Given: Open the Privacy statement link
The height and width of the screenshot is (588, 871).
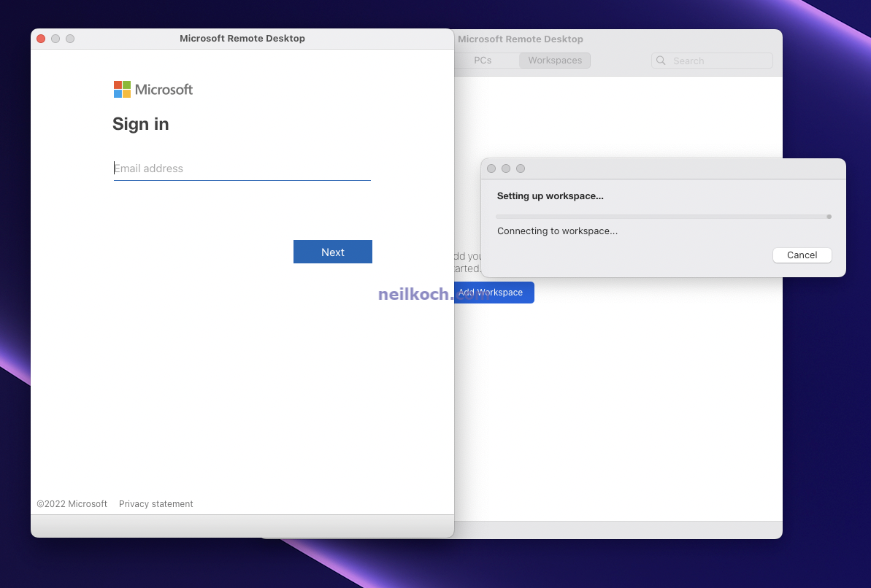Looking at the screenshot, I should 156,503.
